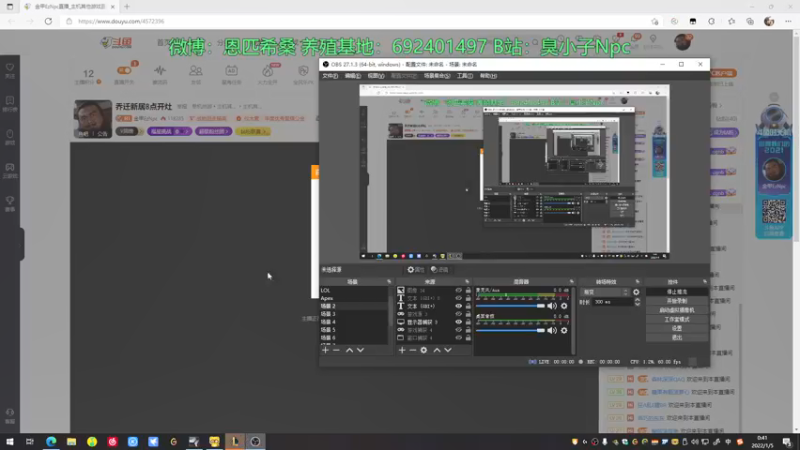The height and width of the screenshot is (450, 800).
Task: Adjust the 桌面音频 volume slider
Action: click(510, 330)
